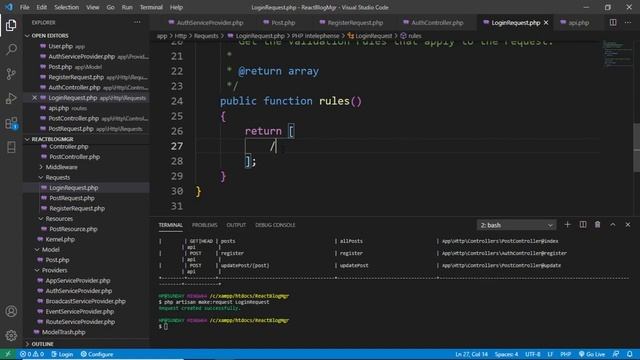Open Ln 27, Col 14 go-to-line indicator
This screenshot has height=360, width=640.
(x=471, y=354)
